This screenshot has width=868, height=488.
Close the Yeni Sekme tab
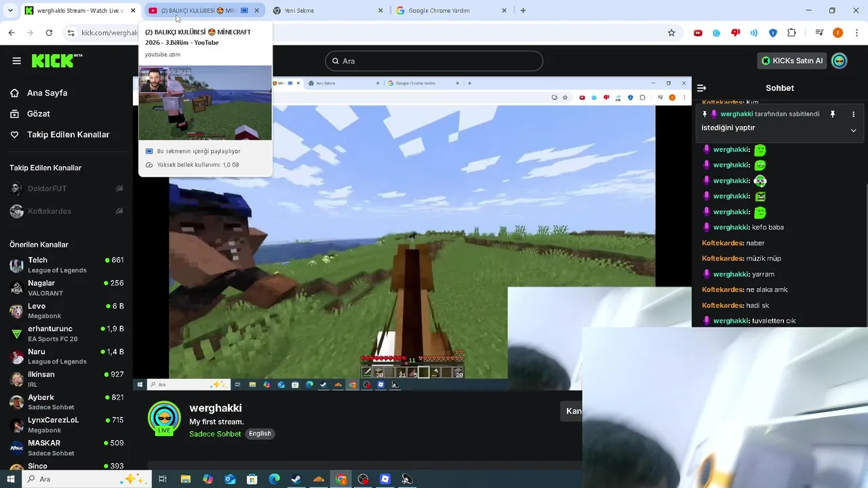pos(380,11)
